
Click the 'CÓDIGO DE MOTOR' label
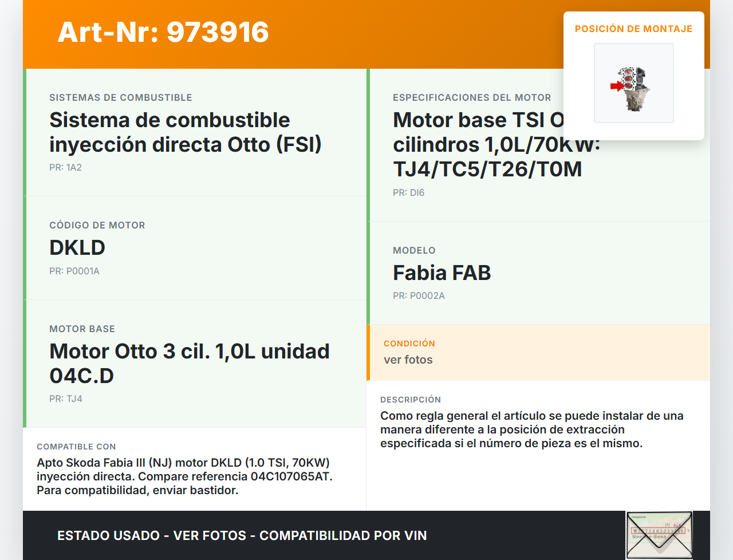coord(97,226)
